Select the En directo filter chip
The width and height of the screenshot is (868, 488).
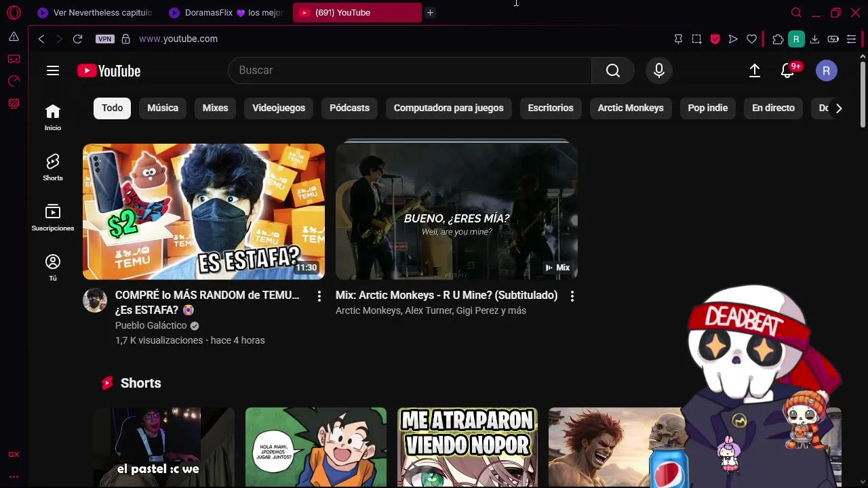coord(773,108)
